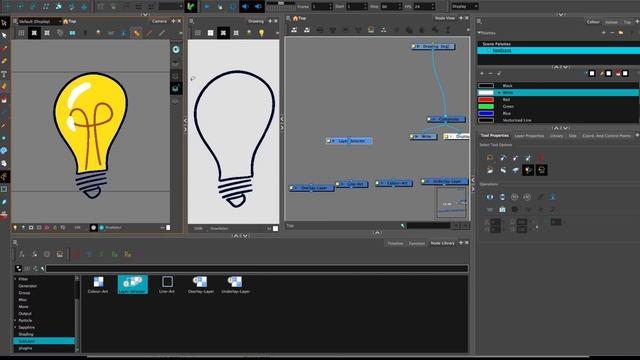Add a new colour with plus button
The height and width of the screenshot is (360, 640).
(482, 73)
